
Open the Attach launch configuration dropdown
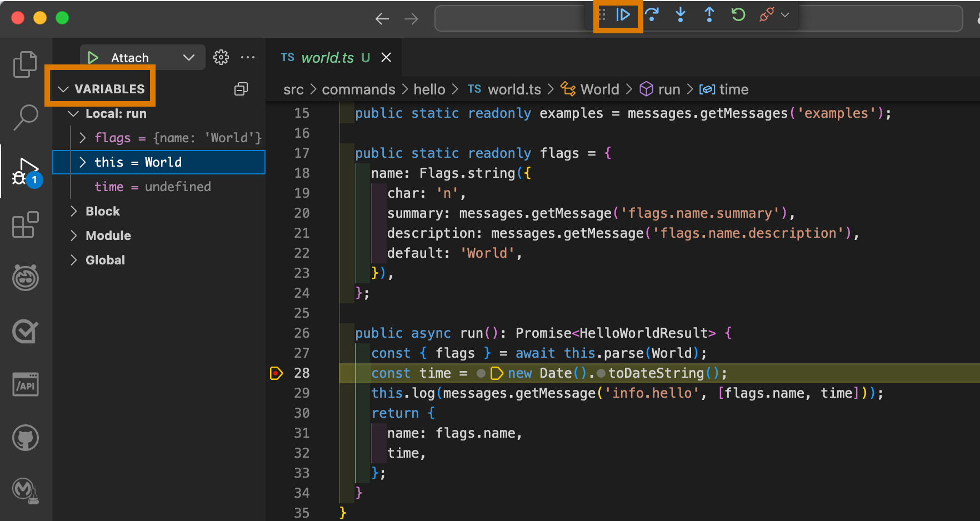(188, 58)
